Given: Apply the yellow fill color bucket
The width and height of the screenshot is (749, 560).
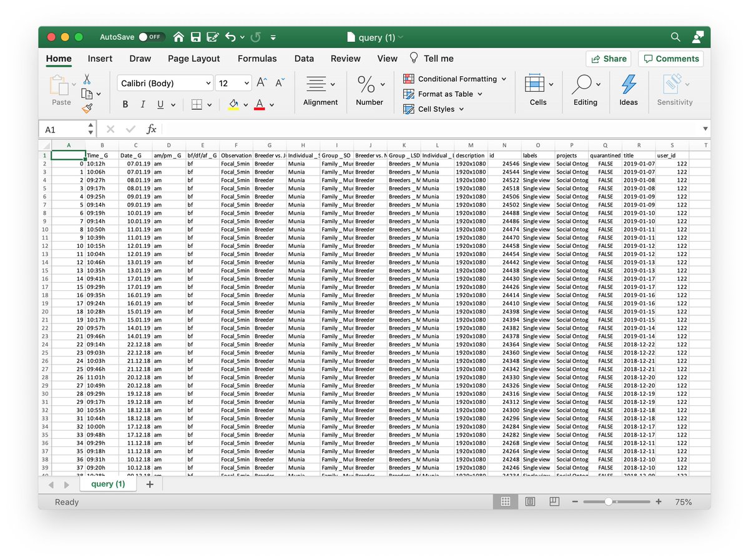Looking at the screenshot, I should point(233,105).
